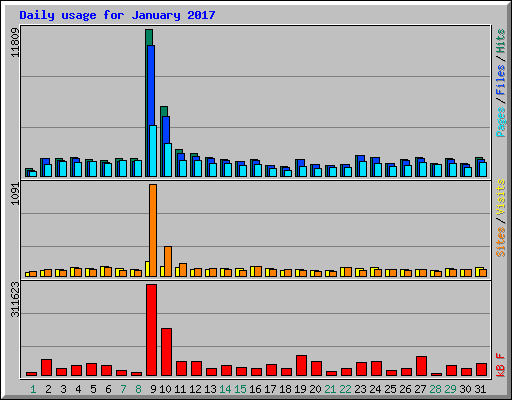This screenshot has height=400, width=512.
Task: Click the 11809 hits axis value
Action: (x=15, y=43)
